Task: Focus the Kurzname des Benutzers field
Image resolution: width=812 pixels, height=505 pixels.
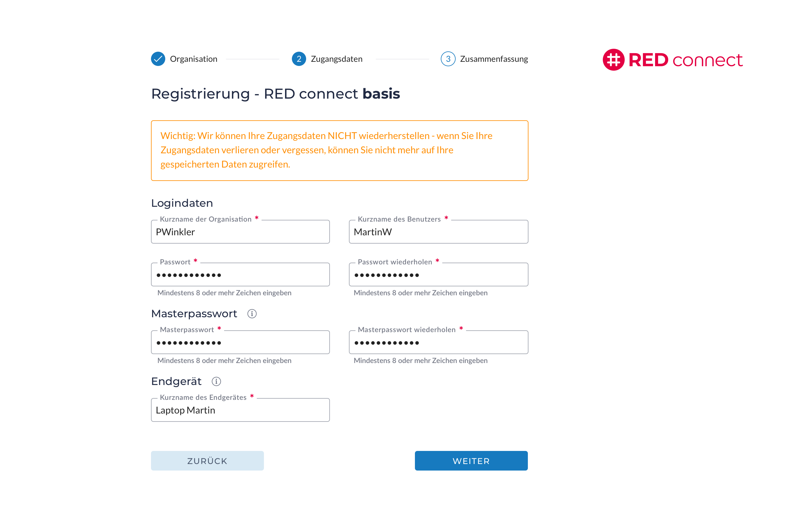Action: [x=438, y=232]
